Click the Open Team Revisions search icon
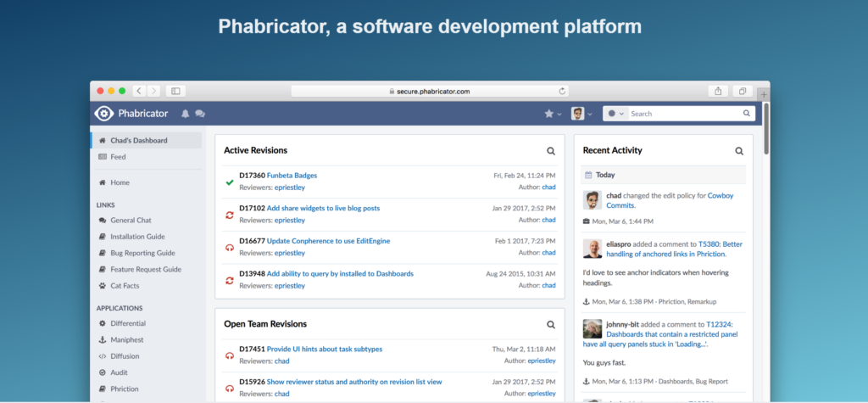Screen dimensions: 868x403 [x=551, y=324]
